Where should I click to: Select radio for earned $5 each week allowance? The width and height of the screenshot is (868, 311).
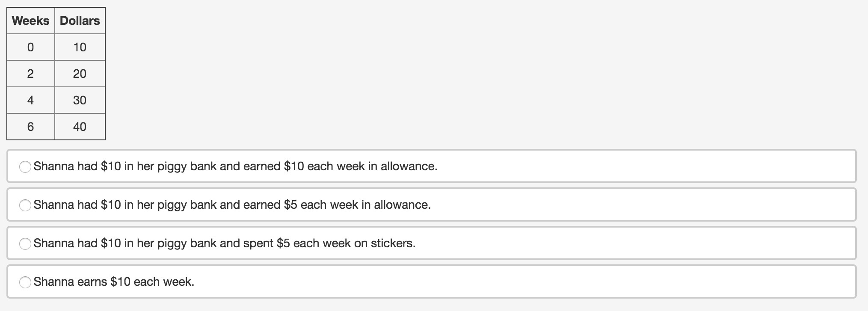tap(25, 205)
